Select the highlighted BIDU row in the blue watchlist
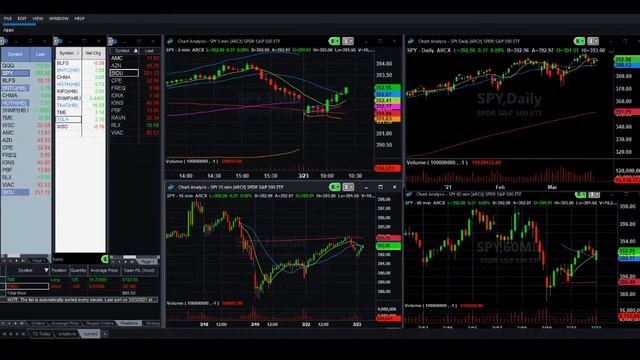Screen dimensions: 640x360 [26, 192]
